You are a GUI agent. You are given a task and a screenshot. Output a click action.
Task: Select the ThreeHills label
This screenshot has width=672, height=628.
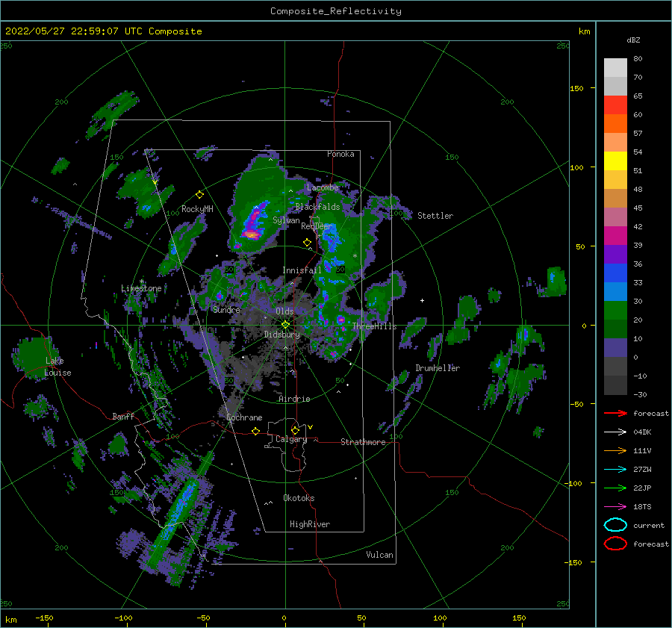click(374, 326)
